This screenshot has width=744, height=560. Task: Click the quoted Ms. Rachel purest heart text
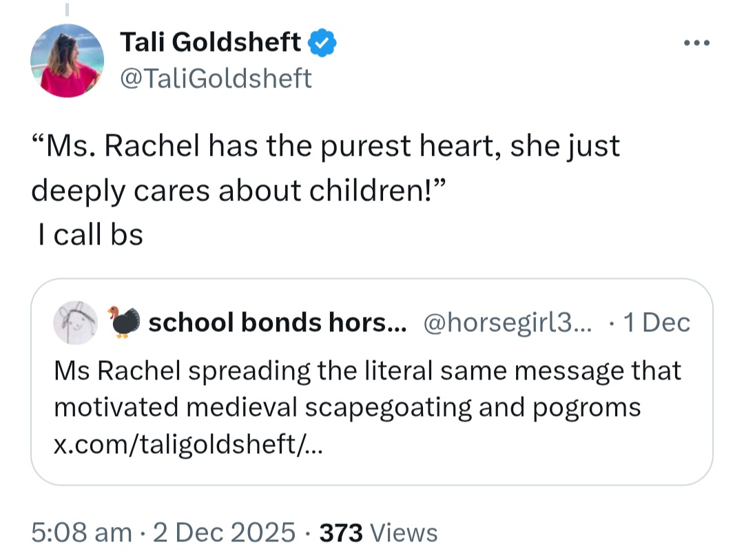click(x=325, y=168)
